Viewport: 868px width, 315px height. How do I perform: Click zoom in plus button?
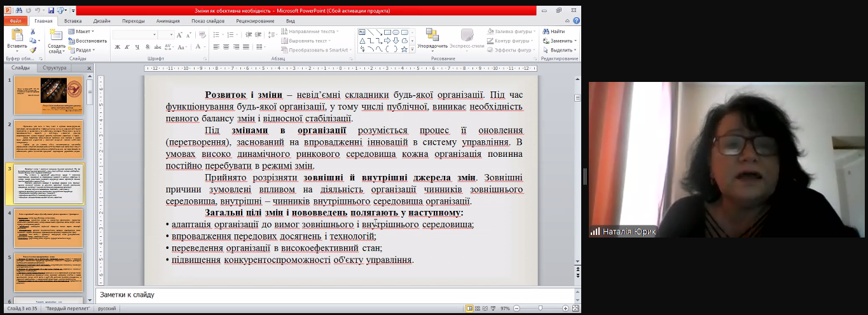click(565, 308)
